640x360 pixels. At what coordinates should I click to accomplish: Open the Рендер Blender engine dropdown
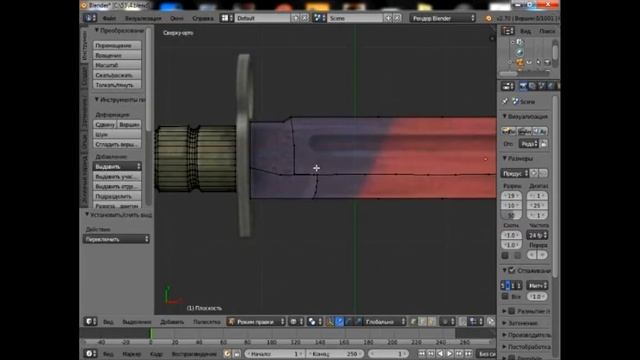coord(442,18)
